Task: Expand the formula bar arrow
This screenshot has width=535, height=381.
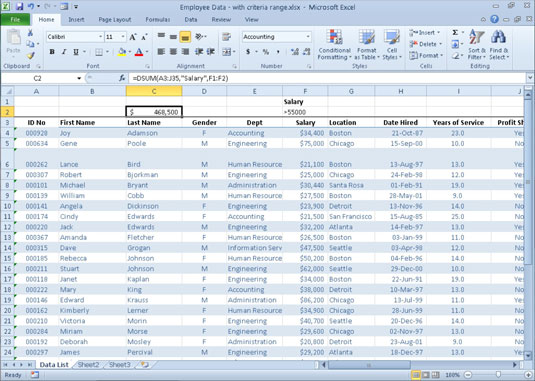Action: coord(530,78)
